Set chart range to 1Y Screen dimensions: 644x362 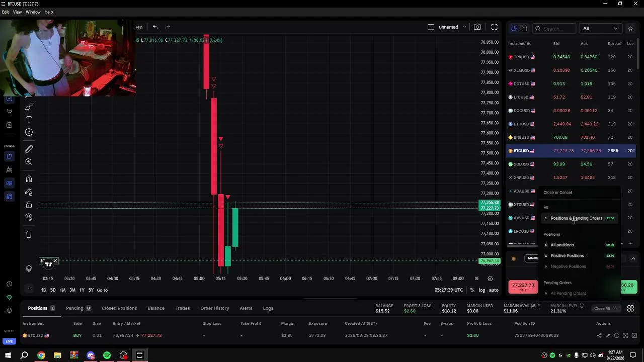(x=82, y=290)
